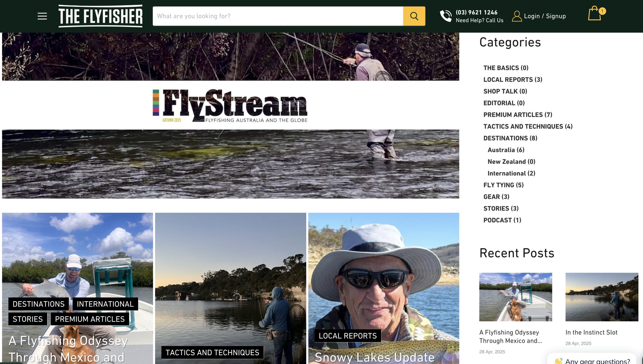Focus the 'What are you looking for?' search field
The height and width of the screenshot is (364, 643).
coord(278,16)
